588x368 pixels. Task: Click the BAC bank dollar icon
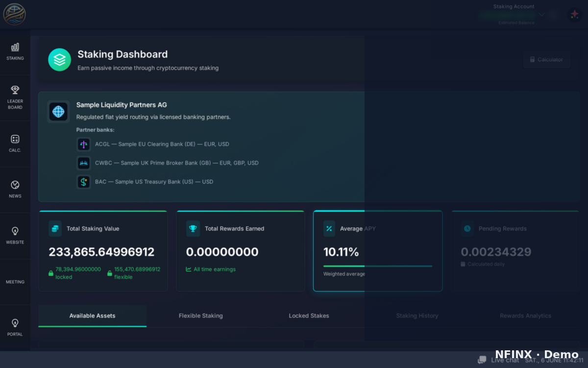(84, 182)
